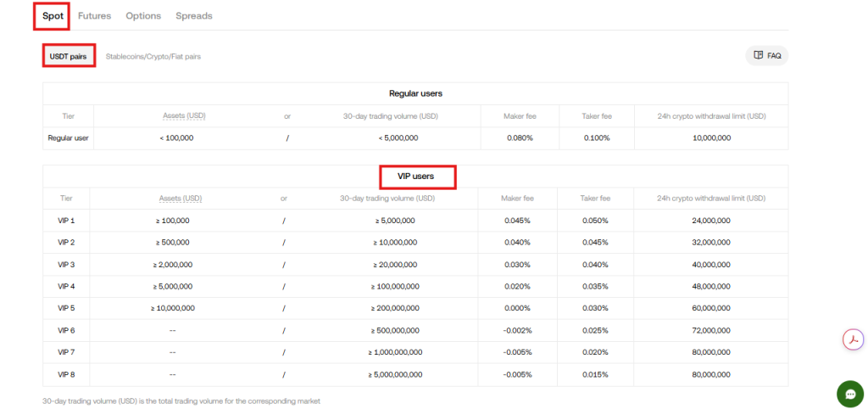Click VIP 2 assets ≥ 500,000
Screen dimensions: 868x409
click(173, 242)
